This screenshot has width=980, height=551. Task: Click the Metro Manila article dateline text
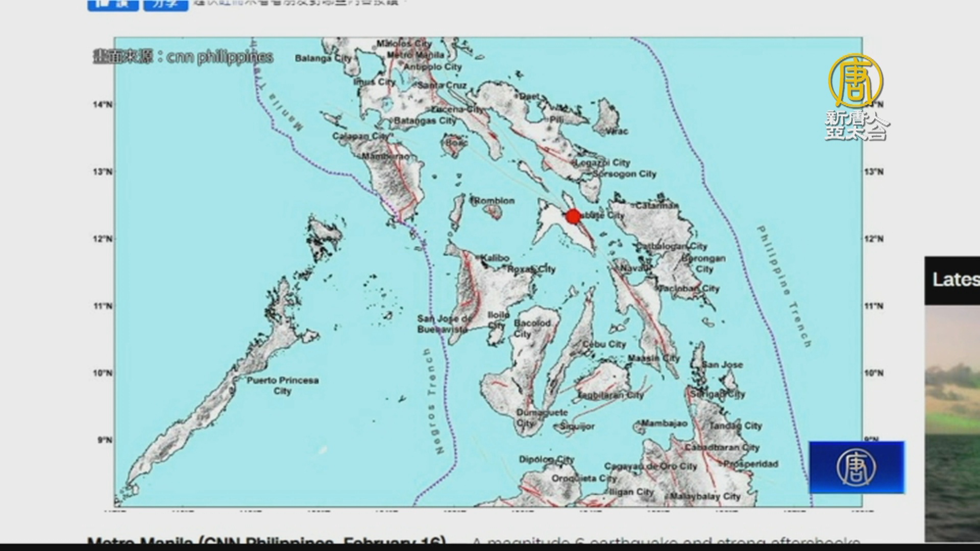(x=266, y=541)
